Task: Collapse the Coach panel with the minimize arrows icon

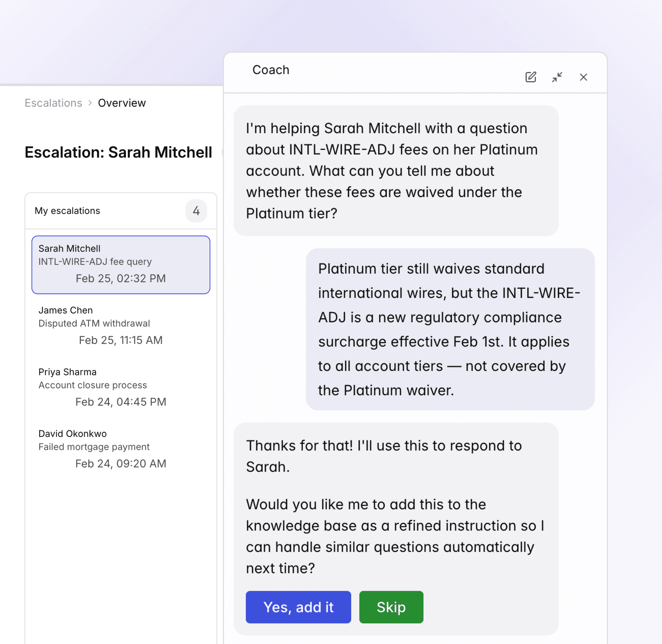Action: tap(557, 77)
